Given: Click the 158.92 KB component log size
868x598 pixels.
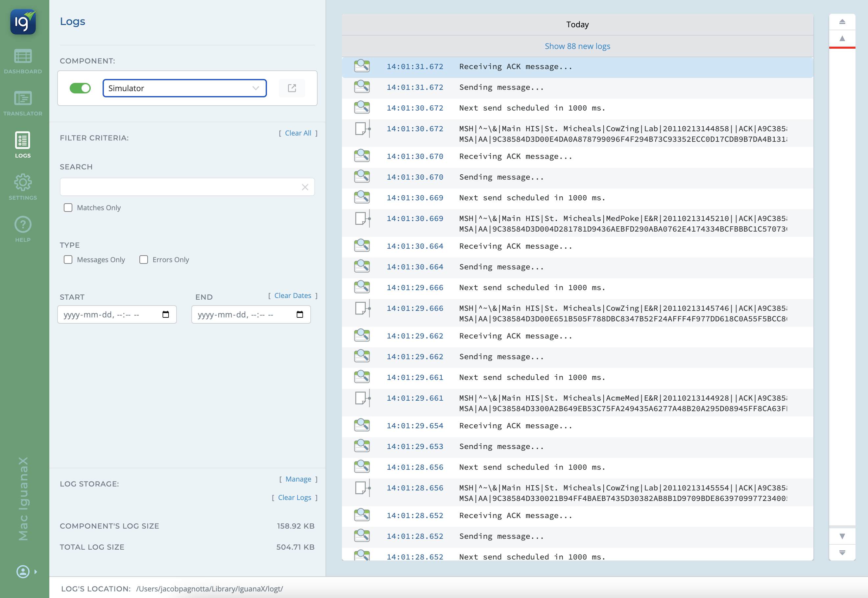Looking at the screenshot, I should (296, 526).
